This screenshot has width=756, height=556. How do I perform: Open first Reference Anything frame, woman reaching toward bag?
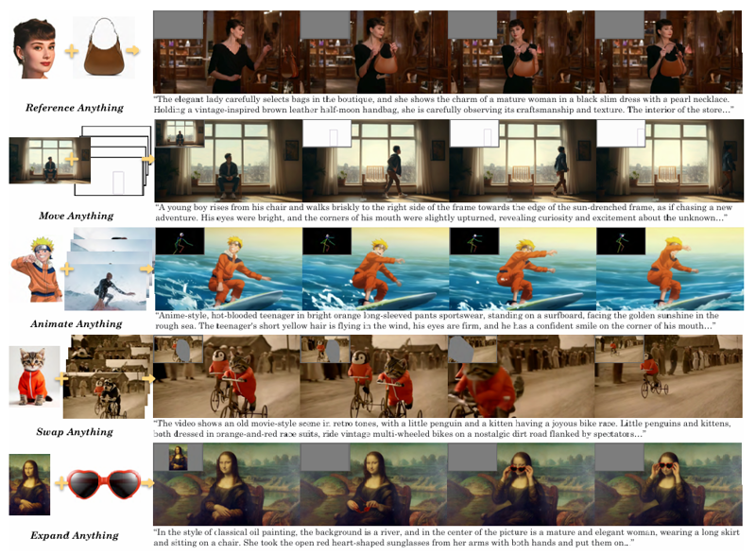tap(227, 52)
